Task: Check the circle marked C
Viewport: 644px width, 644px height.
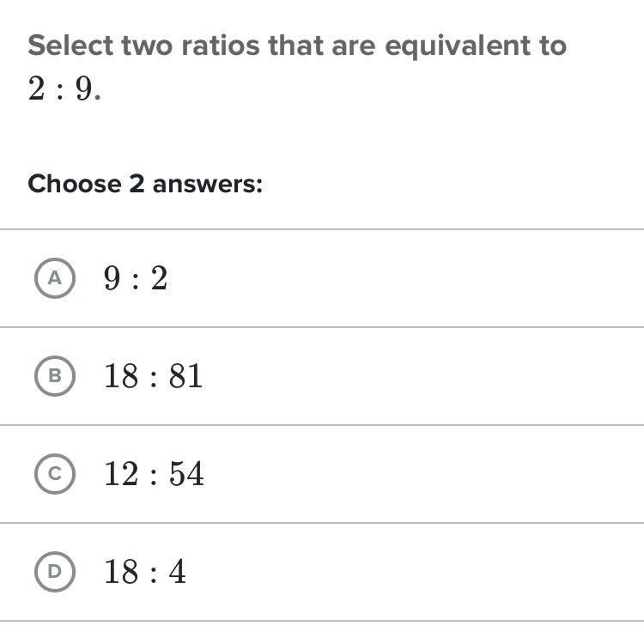Action: click(x=55, y=473)
